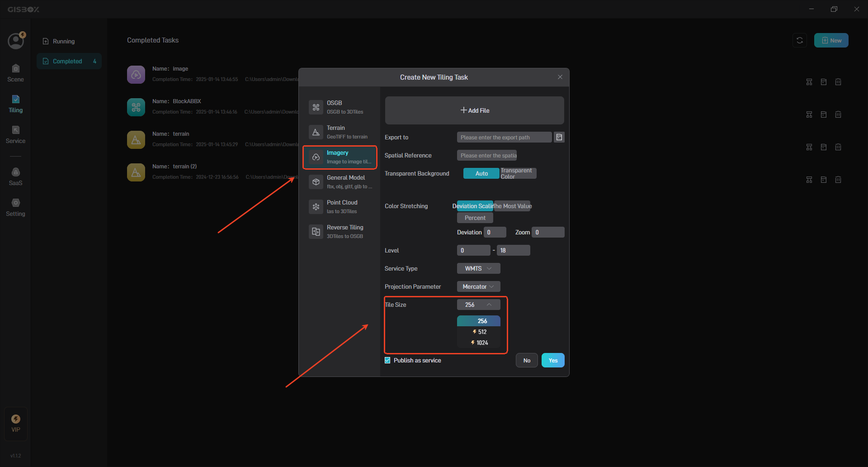Select Deviation Scaling color stretching
The width and height of the screenshot is (868, 467).
(x=475, y=206)
